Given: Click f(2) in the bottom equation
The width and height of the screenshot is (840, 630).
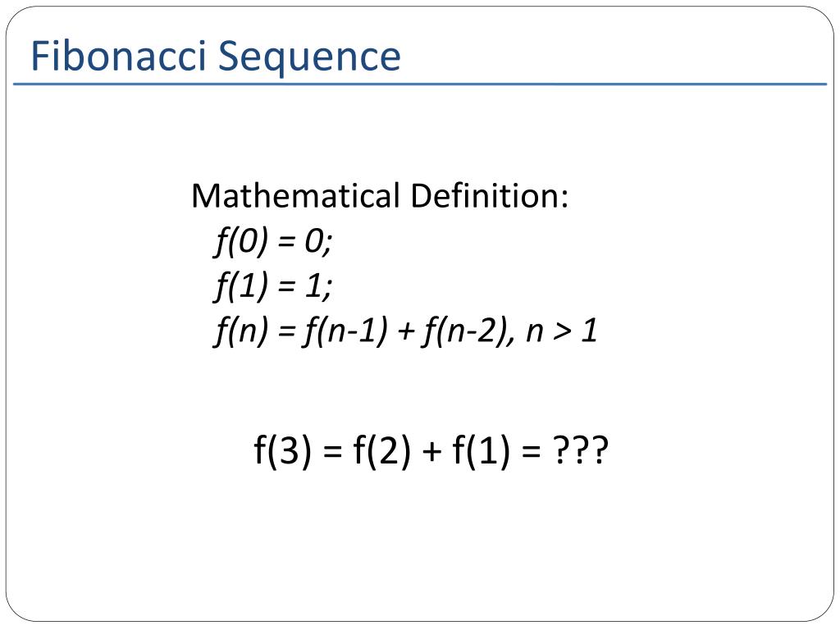Looking at the screenshot, I should coord(381,450).
